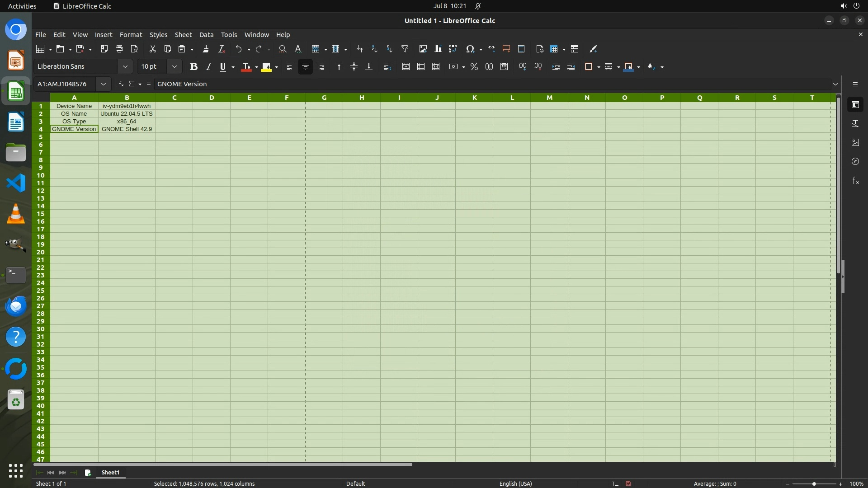Insert a chart from toolbar

[438, 49]
